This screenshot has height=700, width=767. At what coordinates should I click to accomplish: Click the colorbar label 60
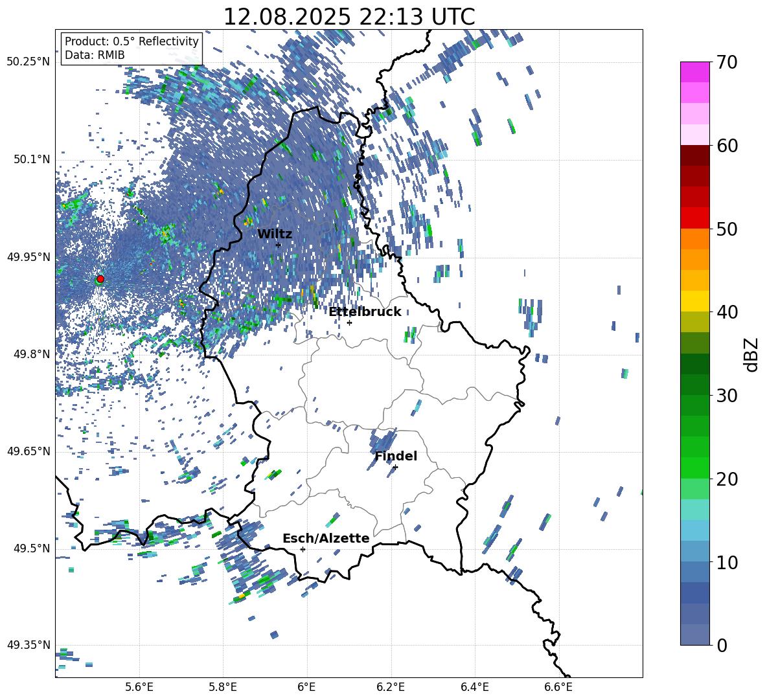(727, 146)
